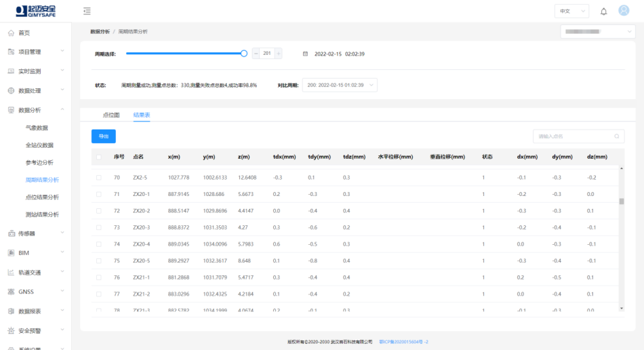Image resolution: width=644 pixels, height=350 pixels.
Task: Click the date field 2022-02-15 02:02:39
Action: click(339, 54)
